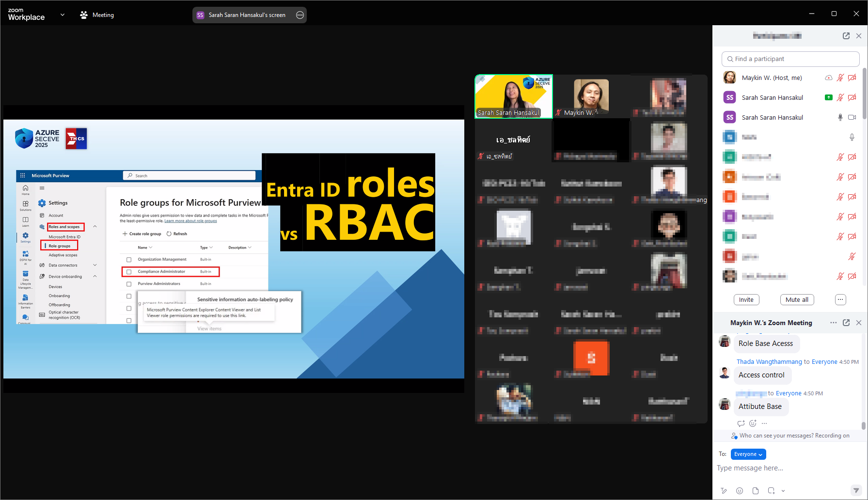868x500 pixels.
Task: Add emoji reaction to Attibute Base message
Action: tap(753, 423)
